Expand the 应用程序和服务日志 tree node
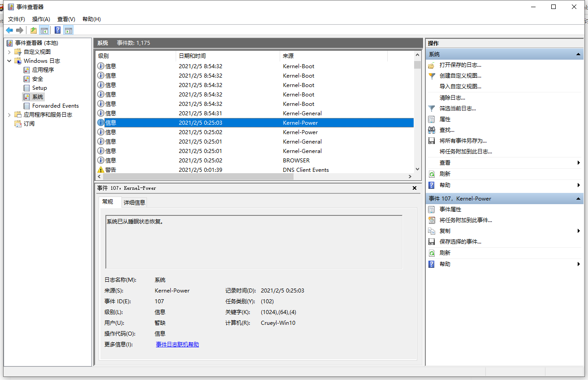 click(x=9, y=114)
